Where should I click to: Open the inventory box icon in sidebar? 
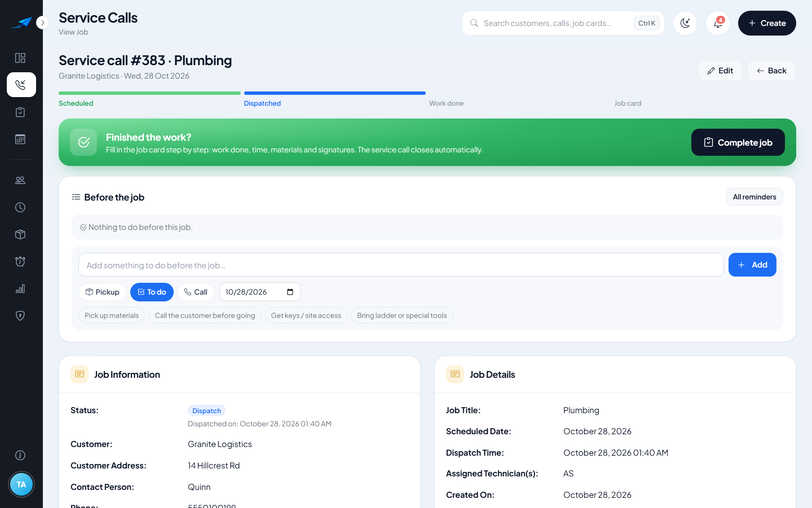click(x=20, y=234)
